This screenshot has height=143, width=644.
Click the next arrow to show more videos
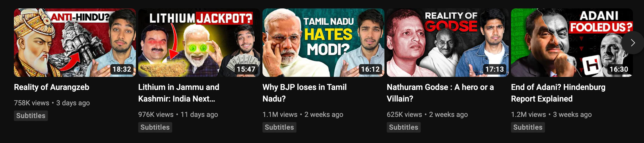[633, 43]
